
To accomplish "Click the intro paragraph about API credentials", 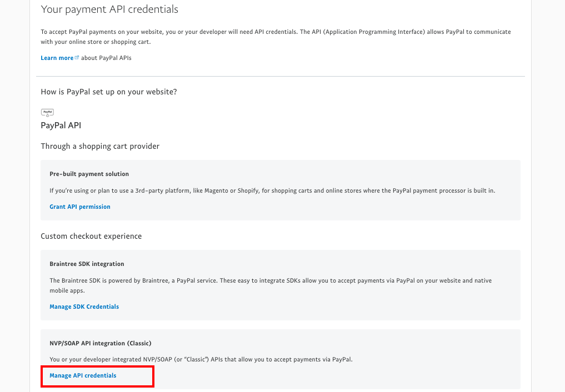I will (x=276, y=37).
